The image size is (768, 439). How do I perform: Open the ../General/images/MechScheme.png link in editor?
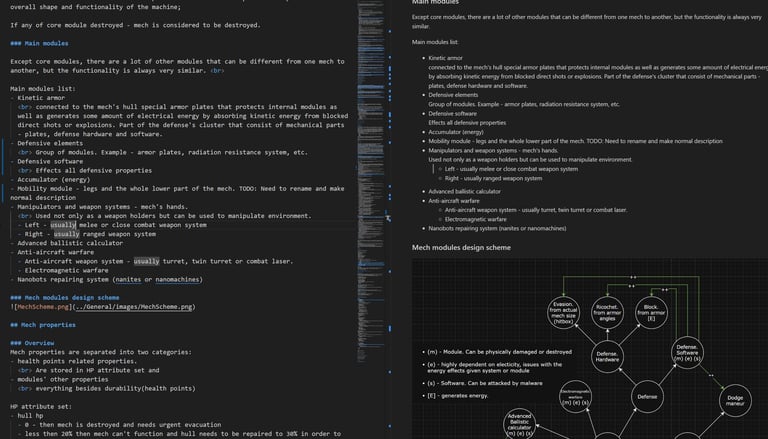[134, 307]
